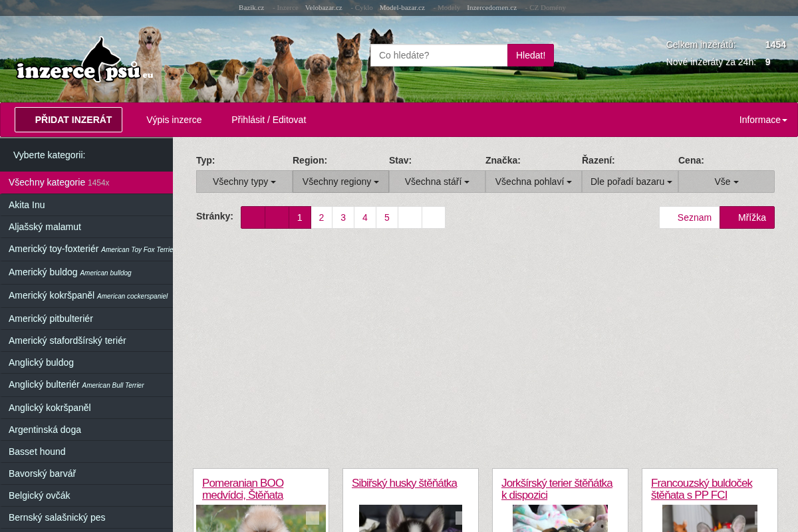
Task: Select the Aljašský malamut category
Action: point(86,227)
